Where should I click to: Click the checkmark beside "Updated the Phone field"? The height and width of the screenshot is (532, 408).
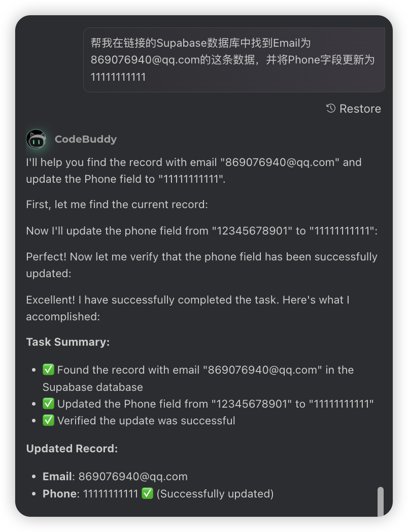(49, 404)
